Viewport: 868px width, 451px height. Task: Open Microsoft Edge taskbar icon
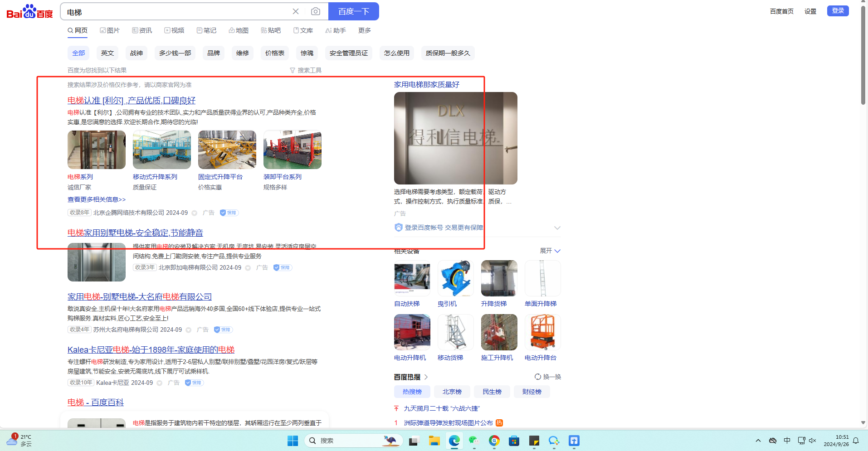454,441
